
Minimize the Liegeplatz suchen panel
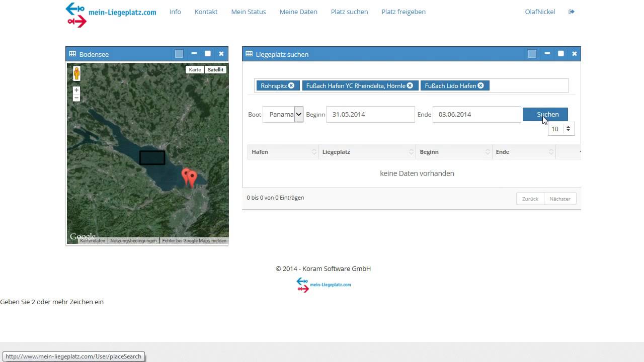547,53
